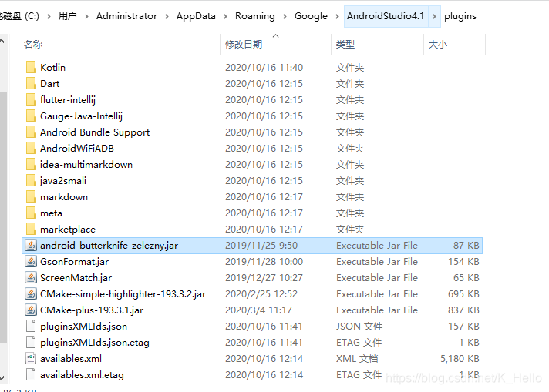The image size is (549, 392).
Task: Select the Dart folder icon
Action: (31, 83)
